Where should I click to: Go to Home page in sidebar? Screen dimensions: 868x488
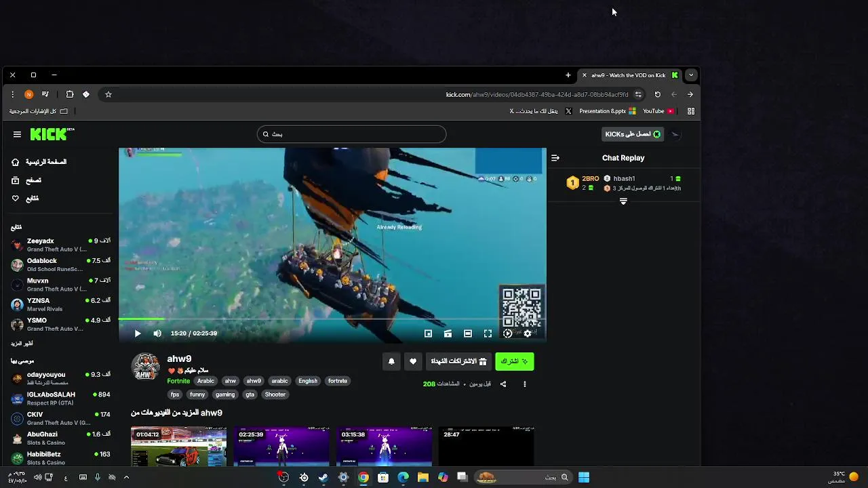39,162
